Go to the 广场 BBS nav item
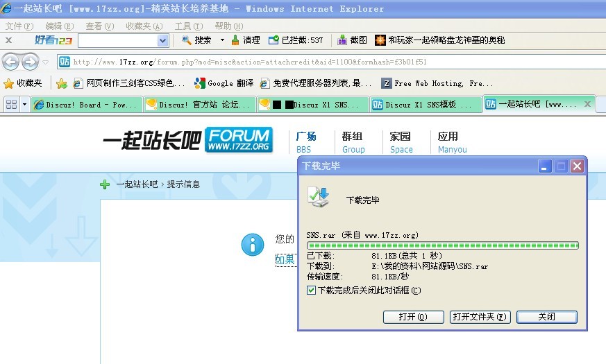The width and height of the screenshot is (606, 364). click(x=306, y=142)
